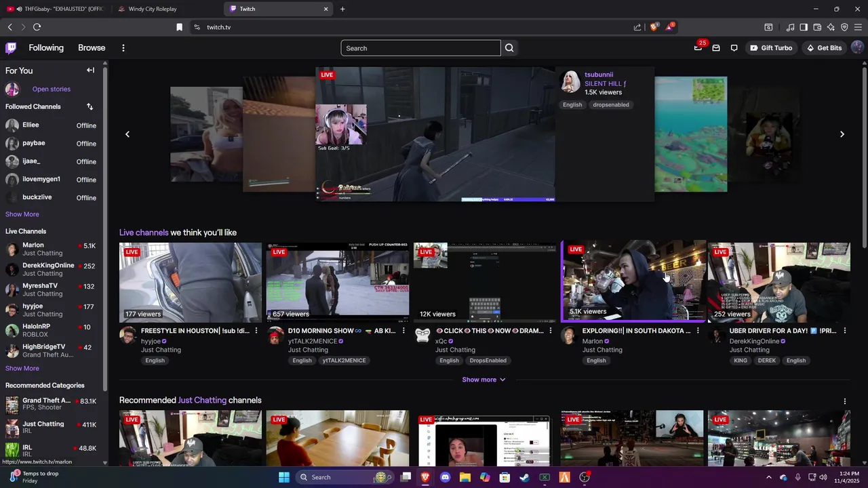Select KING tag under DerekKingOnline stream
Viewport: 868px width, 488px height.
741,361
